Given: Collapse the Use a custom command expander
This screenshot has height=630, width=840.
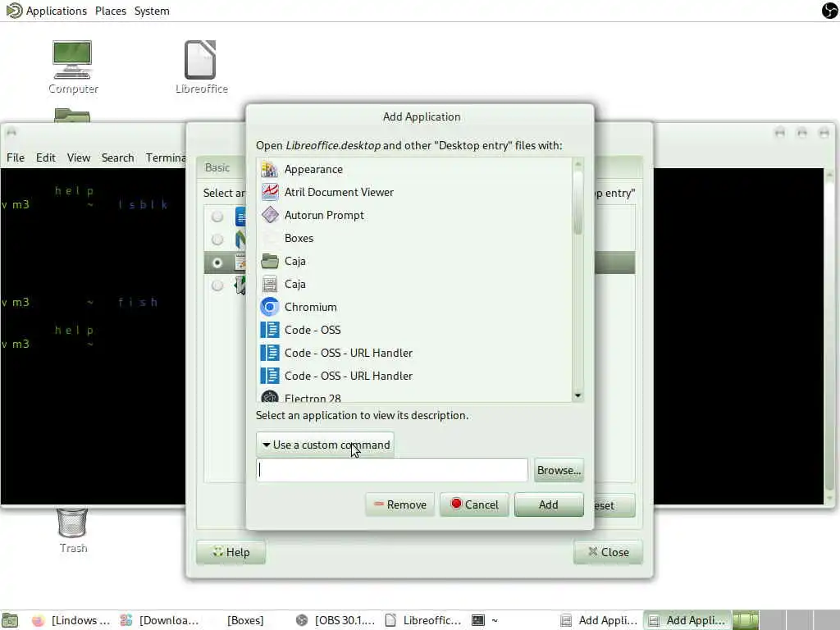Looking at the screenshot, I should tap(325, 445).
